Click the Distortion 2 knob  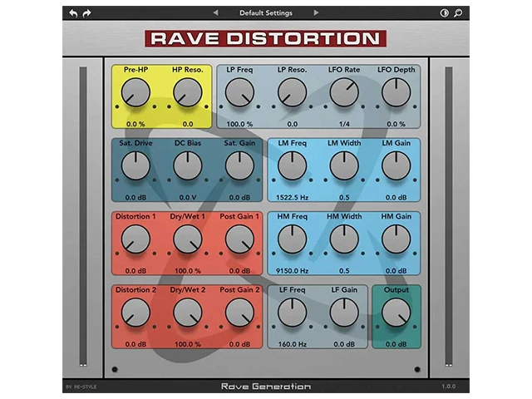tap(135, 313)
